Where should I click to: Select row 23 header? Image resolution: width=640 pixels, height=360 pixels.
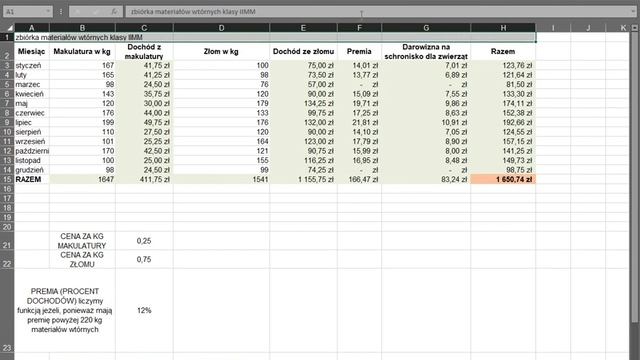[7, 310]
